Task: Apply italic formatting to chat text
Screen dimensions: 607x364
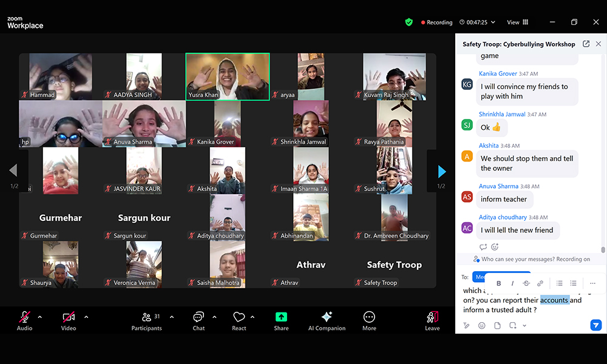Action: 512,283
